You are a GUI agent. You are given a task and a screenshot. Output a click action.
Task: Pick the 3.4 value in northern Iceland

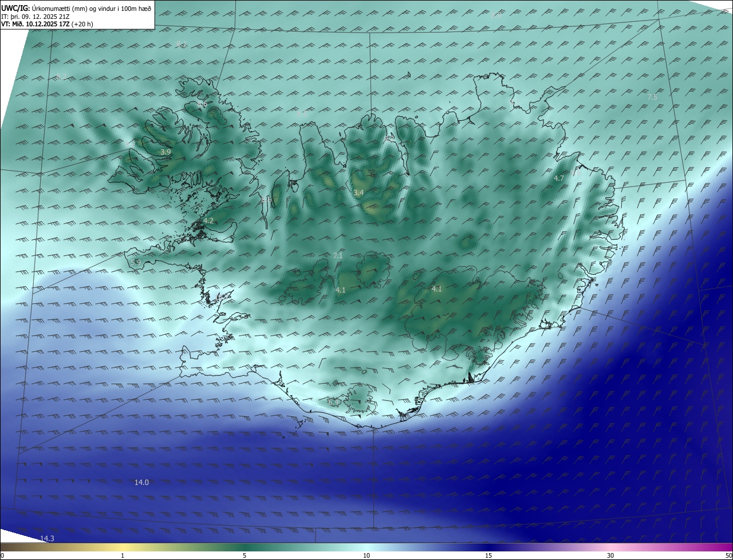358,192
